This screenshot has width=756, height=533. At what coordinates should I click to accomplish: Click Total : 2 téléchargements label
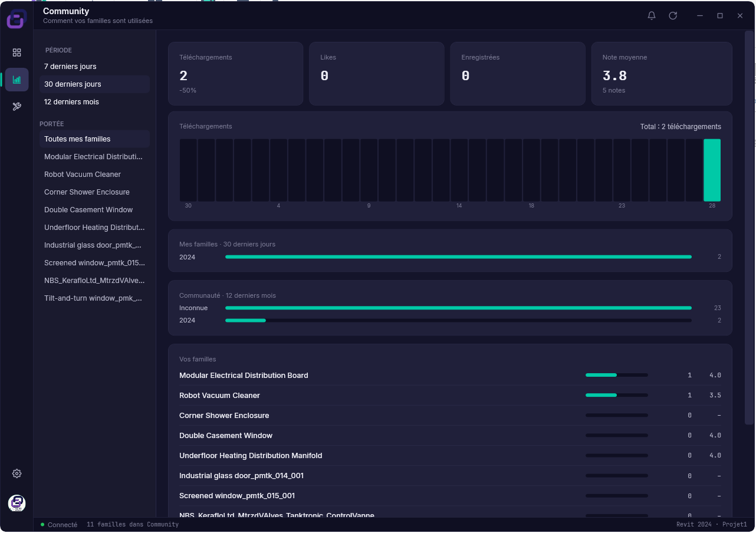point(681,127)
